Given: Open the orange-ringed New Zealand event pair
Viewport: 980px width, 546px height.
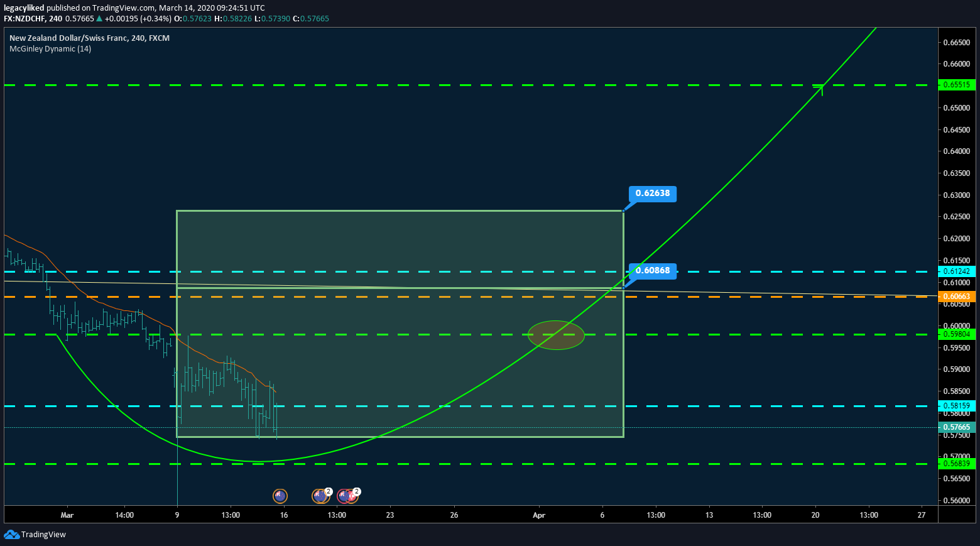Looking at the screenshot, I should (x=321, y=496).
